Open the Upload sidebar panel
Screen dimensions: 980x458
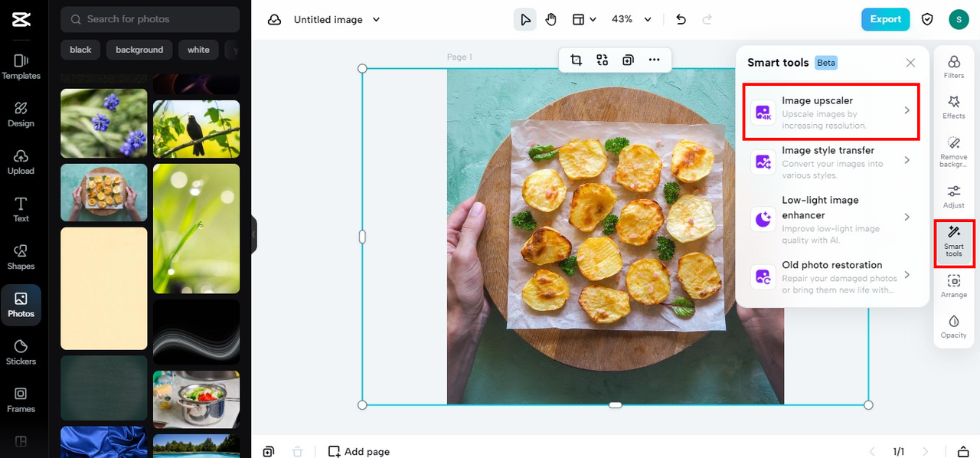tap(21, 162)
